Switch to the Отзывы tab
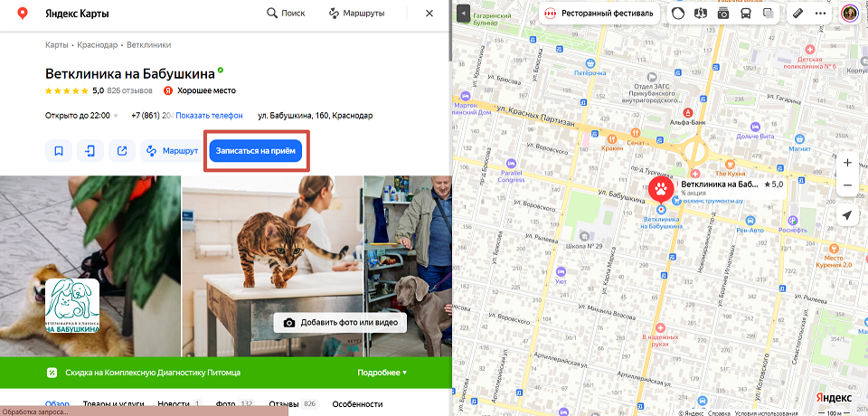 point(283,404)
